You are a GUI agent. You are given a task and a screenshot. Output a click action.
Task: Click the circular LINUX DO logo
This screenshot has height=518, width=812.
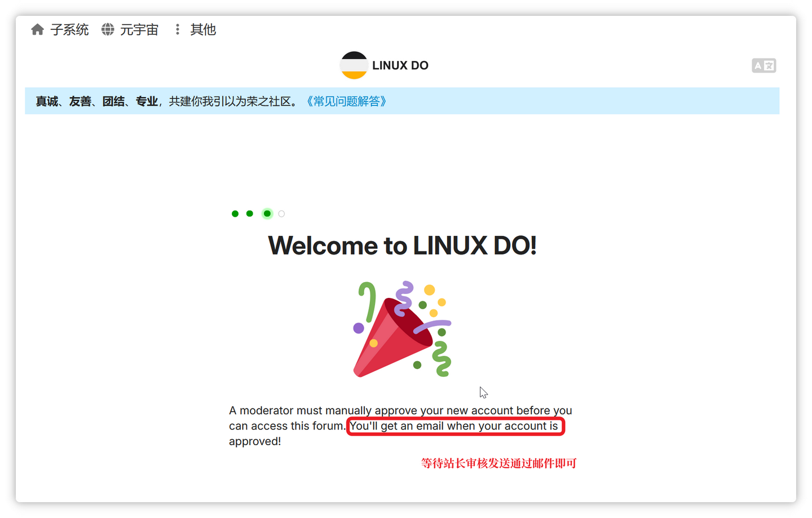354,65
